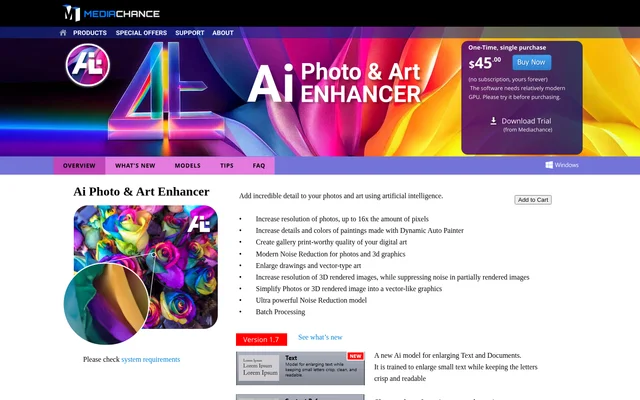Click the 'Modern Noise Reduction for photos' bullet
Screen dimensions: 640x400
pyautogui.click(x=330, y=254)
